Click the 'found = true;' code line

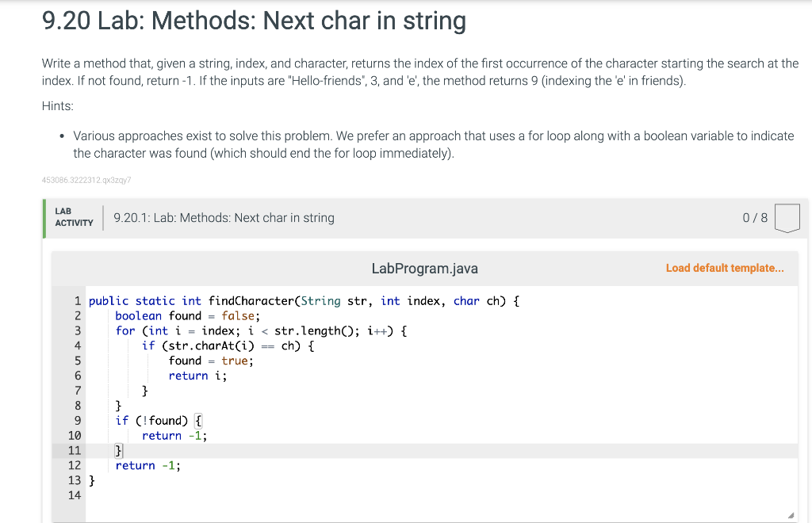tap(211, 361)
